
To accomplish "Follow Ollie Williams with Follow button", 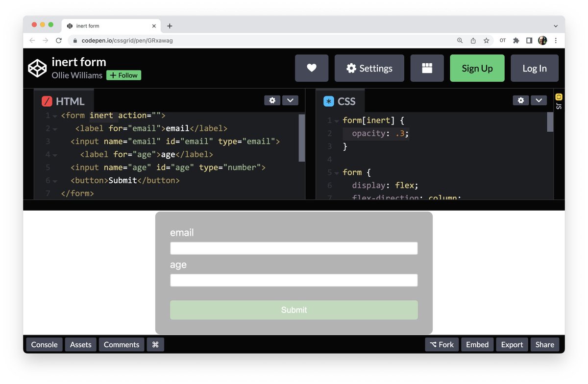I will coord(123,75).
